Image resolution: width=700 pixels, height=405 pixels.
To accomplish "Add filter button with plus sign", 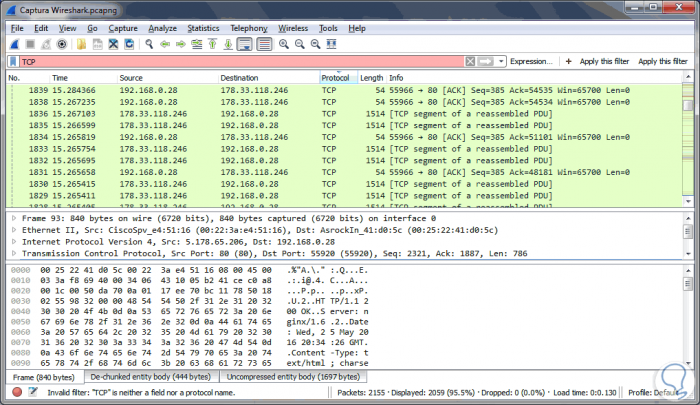I will click(568, 62).
